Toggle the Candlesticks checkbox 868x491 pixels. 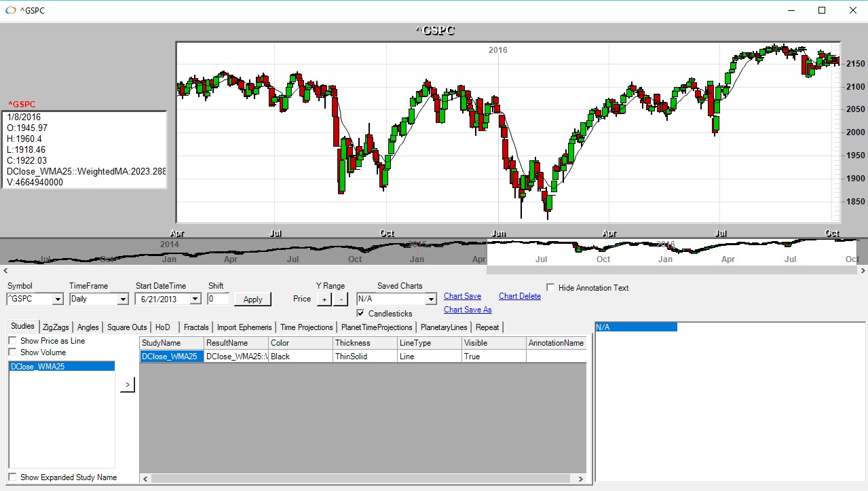tap(360, 314)
